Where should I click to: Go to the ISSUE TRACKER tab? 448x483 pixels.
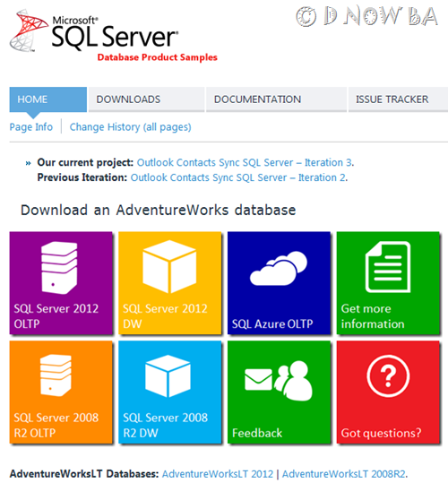pos(398,99)
